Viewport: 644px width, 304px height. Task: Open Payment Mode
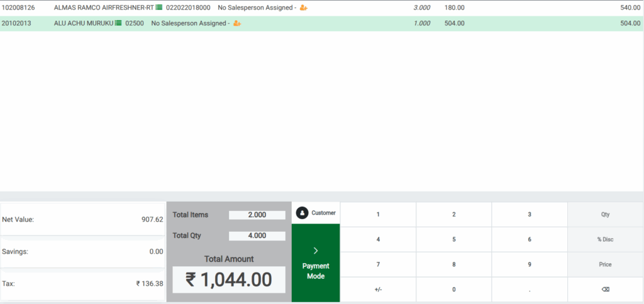click(x=316, y=263)
